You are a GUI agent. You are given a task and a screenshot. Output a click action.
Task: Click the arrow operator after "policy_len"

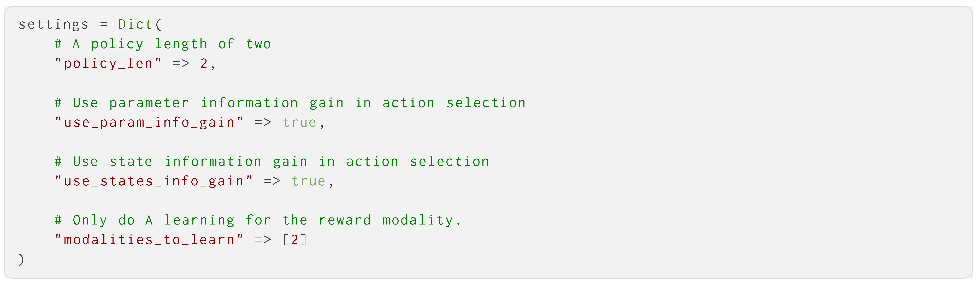(x=181, y=63)
